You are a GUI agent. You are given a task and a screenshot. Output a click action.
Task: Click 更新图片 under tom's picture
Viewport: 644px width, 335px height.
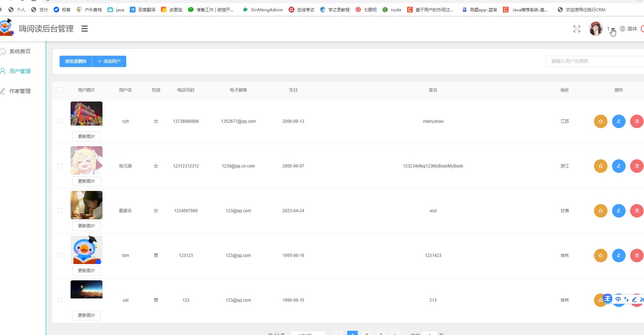(87, 271)
